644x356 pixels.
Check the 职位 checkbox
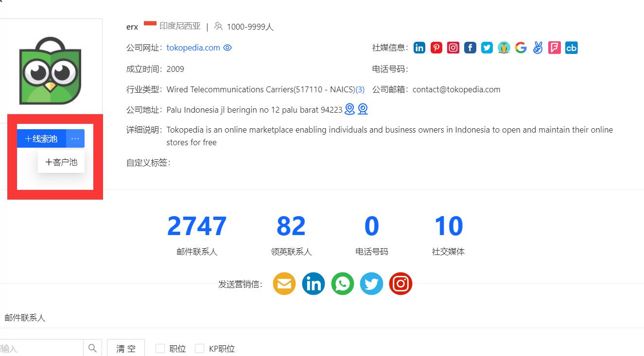click(x=160, y=348)
